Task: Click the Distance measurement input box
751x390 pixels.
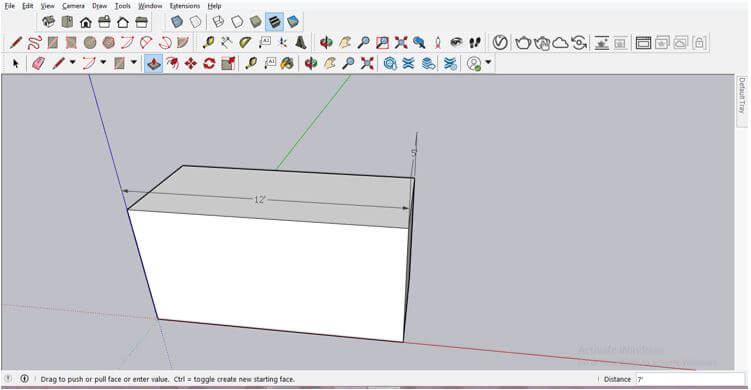Action: (x=690, y=379)
